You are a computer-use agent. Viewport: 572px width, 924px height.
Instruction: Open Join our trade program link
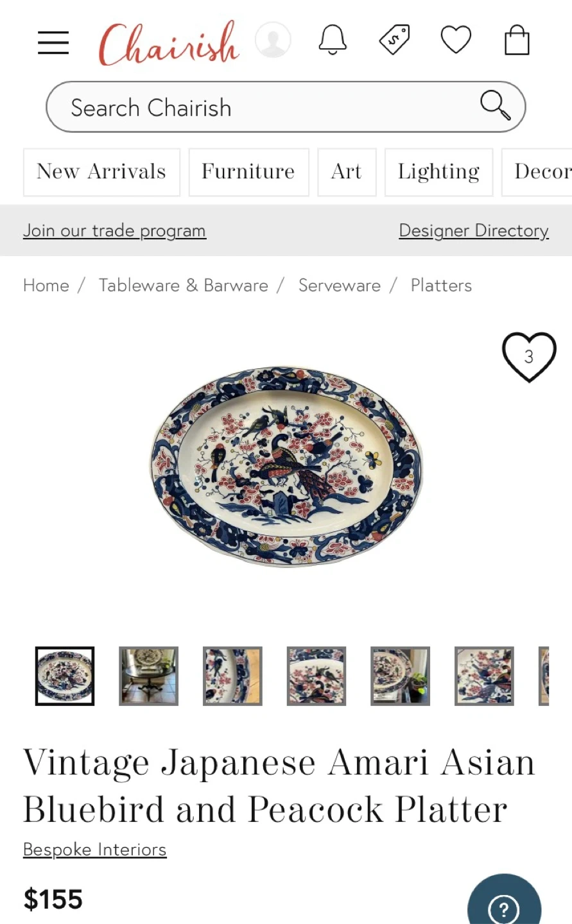click(x=114, y=230)
